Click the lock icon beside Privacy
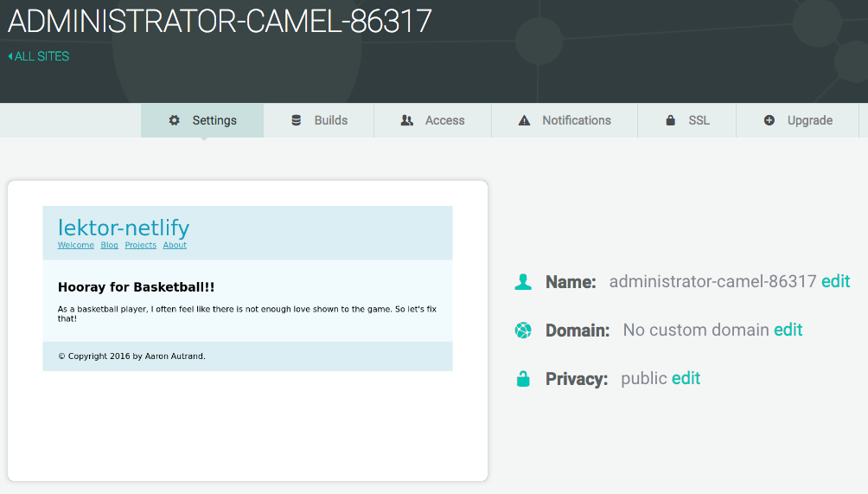This screenshot has height=494, width=868. pyautogui.click(x=523, y=379)
